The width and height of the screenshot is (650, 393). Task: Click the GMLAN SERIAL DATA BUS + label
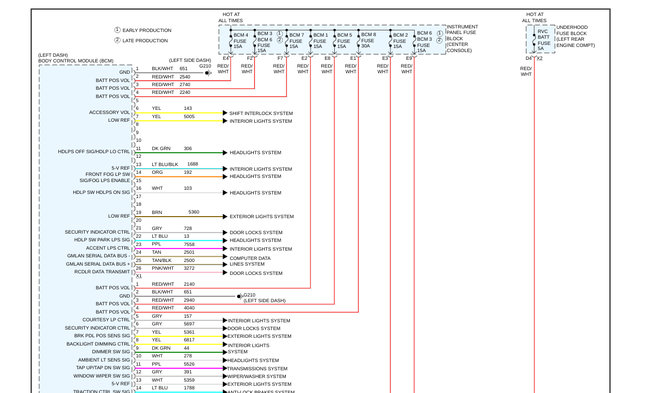point(98,264)
